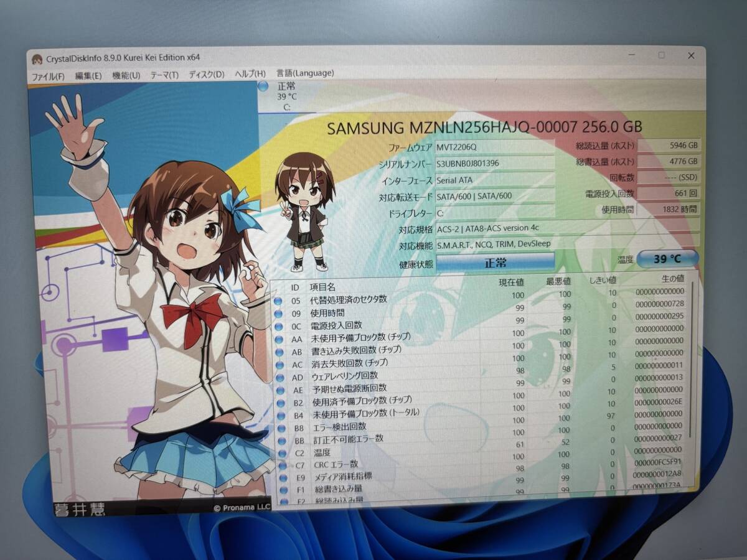Click the serial number field S3UBNB0J801396
Screen dimensions: 747x560
point(495,163)
